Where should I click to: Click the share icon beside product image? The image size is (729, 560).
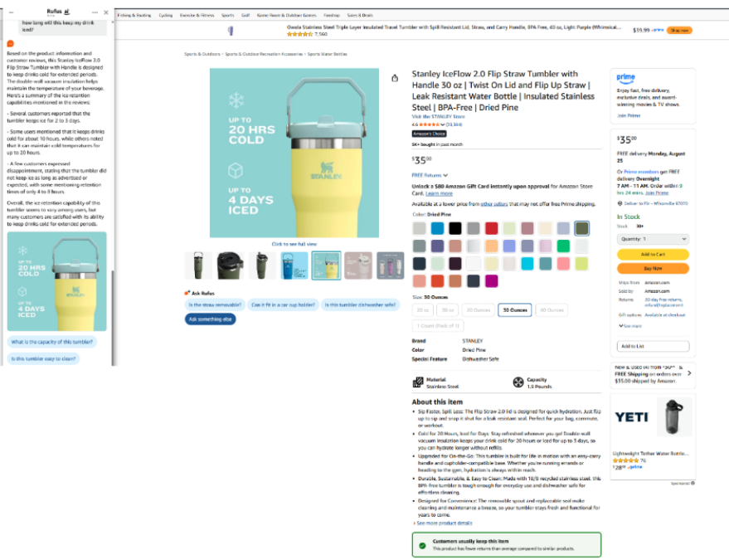point(395,78)
